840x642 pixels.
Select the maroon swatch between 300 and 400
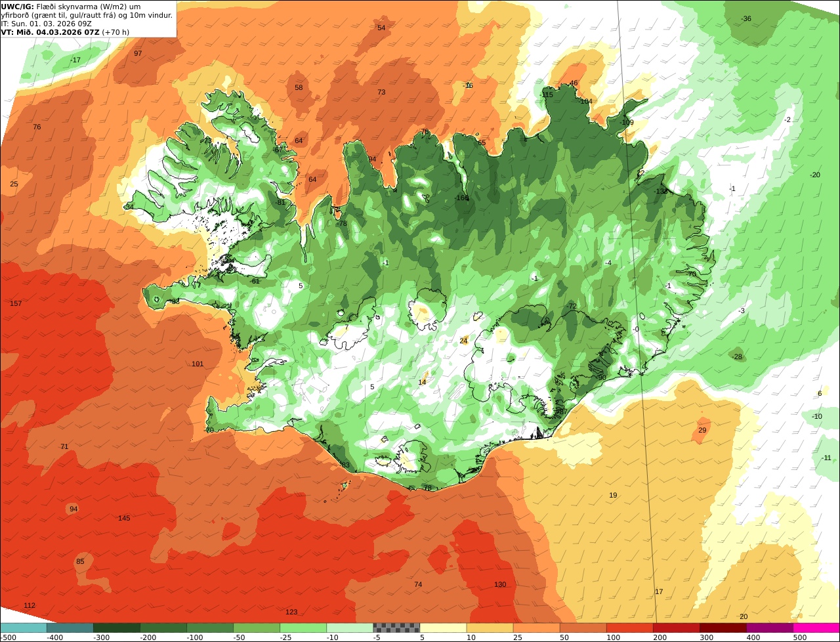point(722,628)
